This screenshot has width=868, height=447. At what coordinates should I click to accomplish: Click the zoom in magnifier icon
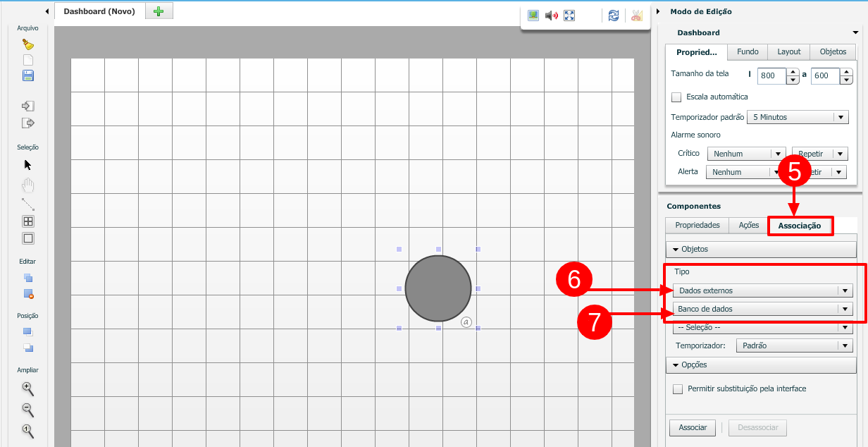point(28,388)
